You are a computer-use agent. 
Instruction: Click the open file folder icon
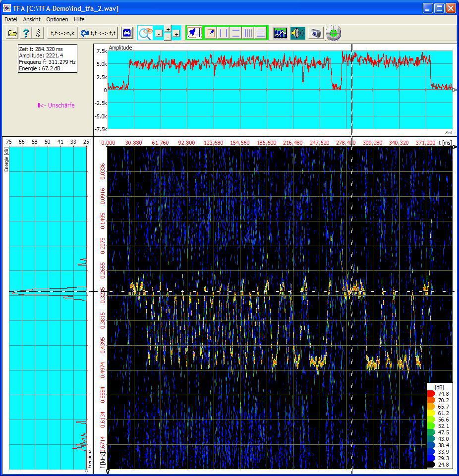pos(12,33)
